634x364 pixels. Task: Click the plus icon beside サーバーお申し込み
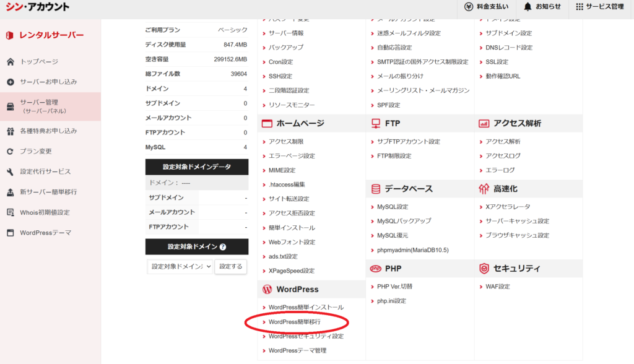10,82
